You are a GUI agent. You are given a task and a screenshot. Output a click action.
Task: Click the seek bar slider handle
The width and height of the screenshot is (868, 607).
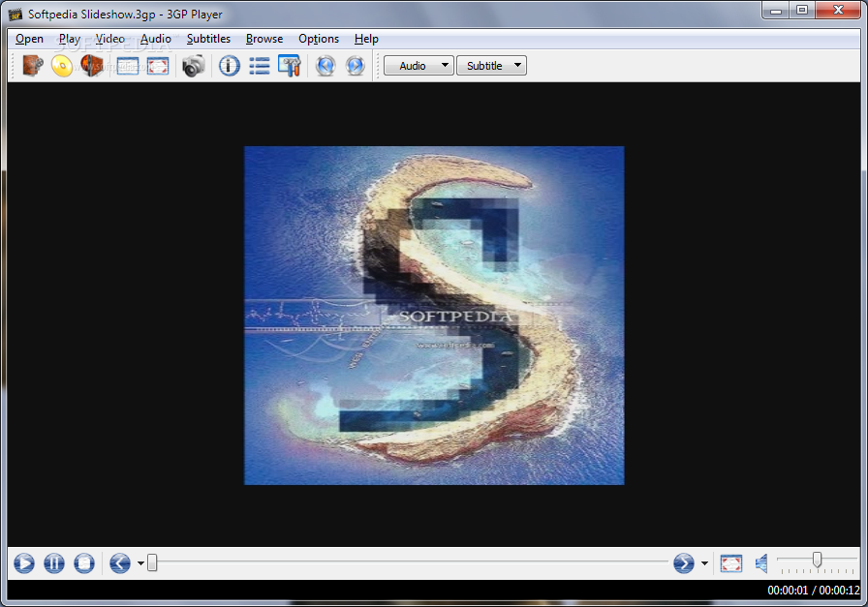[152, 562]
